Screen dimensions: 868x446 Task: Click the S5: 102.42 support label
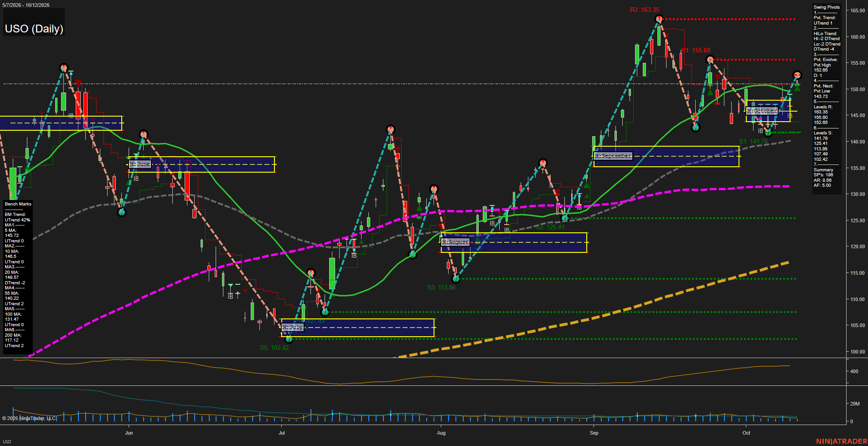click(x=274, y=348)
